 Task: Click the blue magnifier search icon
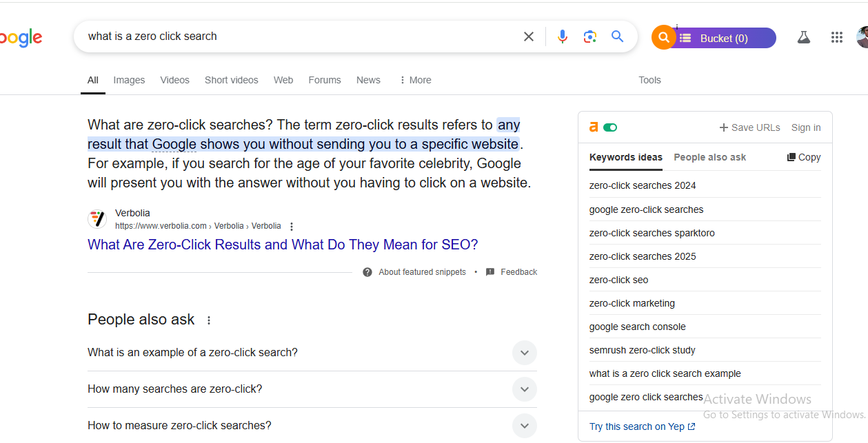pos(618,37)
